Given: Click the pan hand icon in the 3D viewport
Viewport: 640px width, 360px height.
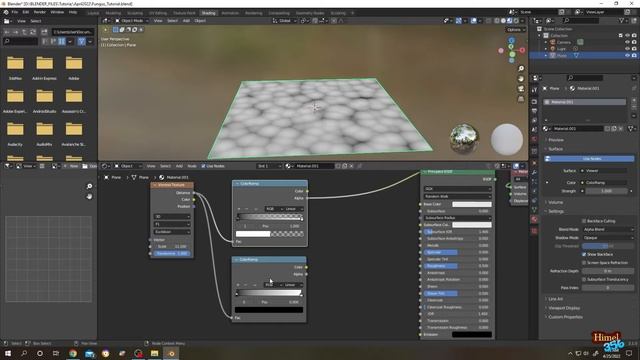Looking at the screenshot, I should tap(521, 78).
